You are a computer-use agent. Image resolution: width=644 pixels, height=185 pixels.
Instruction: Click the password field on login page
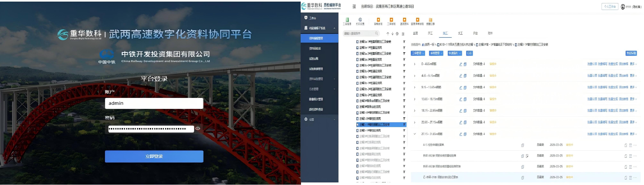coord(151,129)
